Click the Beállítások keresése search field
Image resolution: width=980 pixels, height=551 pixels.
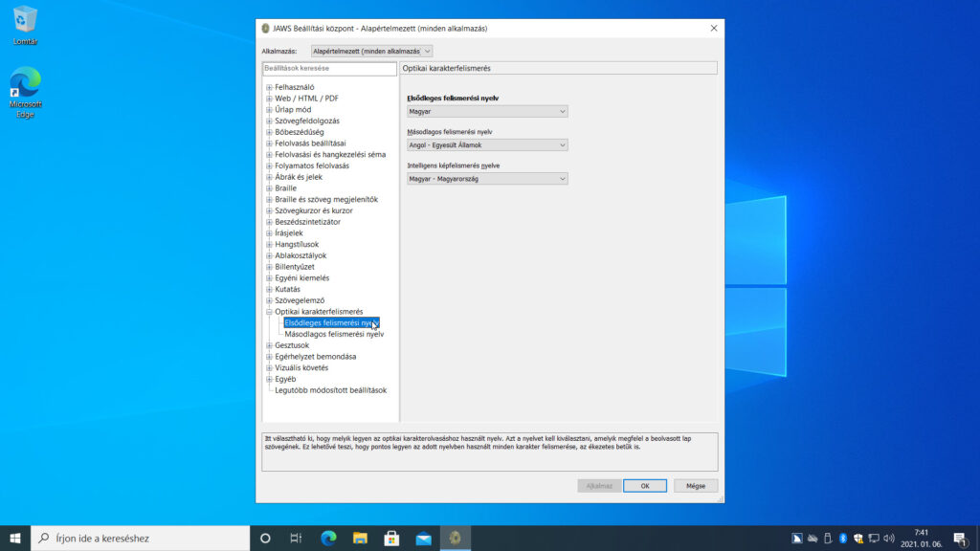tap(329, 68)
